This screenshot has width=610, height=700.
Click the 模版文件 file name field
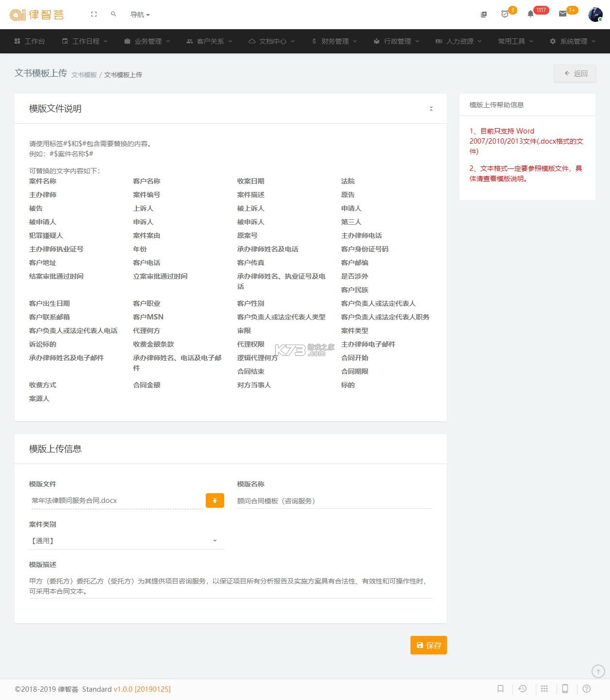point(116,500)
